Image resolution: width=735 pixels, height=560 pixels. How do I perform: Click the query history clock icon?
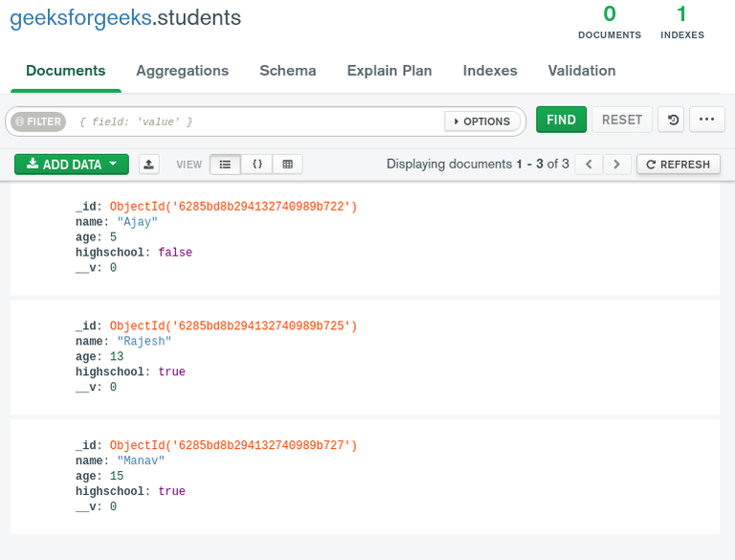click(673, 120)
